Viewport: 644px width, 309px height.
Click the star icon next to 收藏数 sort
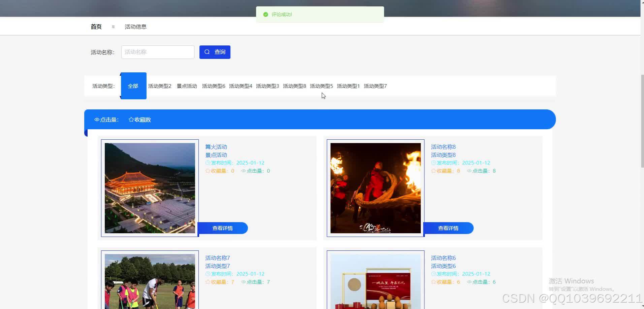(131, 119)
